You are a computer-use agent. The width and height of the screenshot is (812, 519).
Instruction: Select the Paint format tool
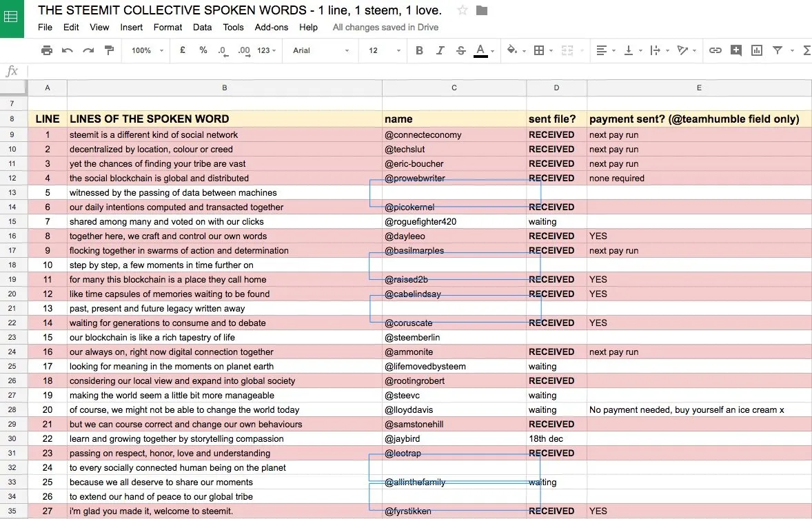pos(110,50)
